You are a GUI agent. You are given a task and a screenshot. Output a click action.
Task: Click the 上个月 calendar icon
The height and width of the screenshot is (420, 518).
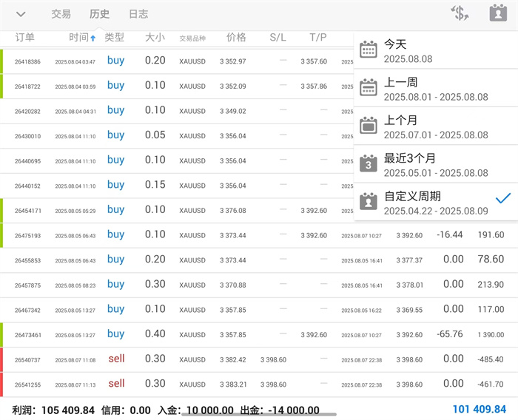coord(369,126)
